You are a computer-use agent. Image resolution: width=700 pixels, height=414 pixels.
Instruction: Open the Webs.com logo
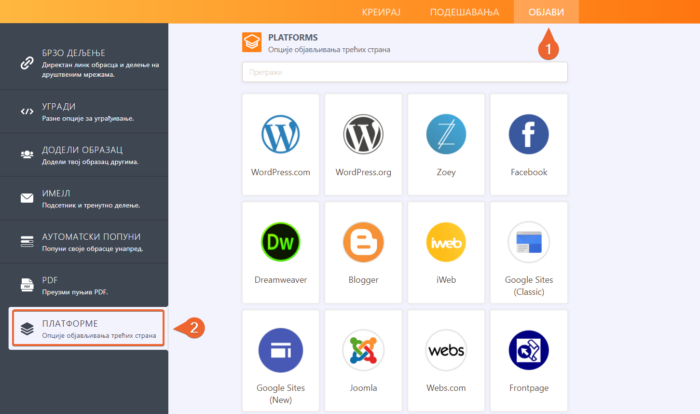446,350
